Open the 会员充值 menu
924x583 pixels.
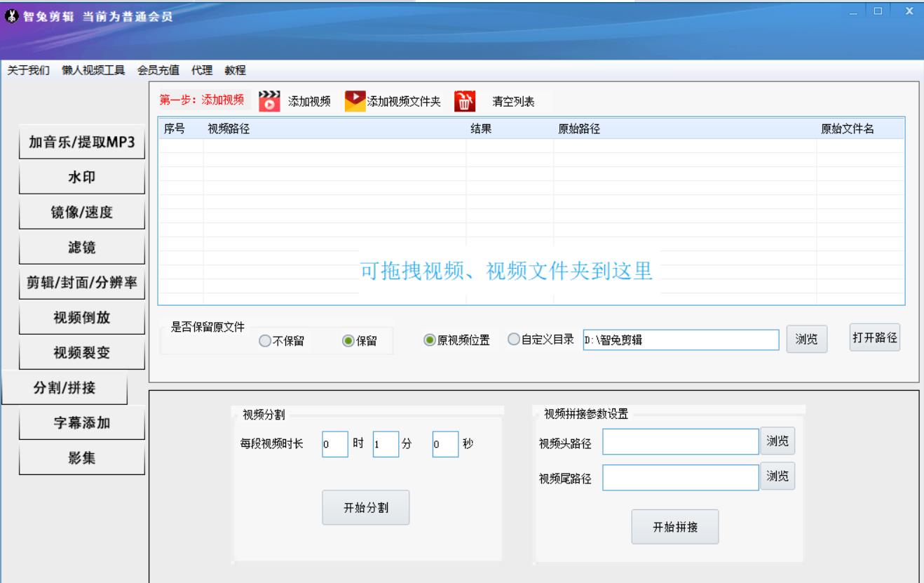pyautogui.click(x=158, y=70)
